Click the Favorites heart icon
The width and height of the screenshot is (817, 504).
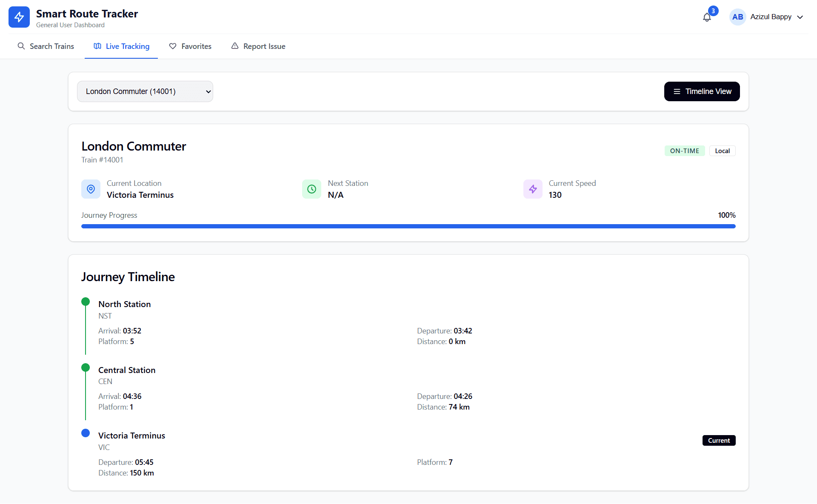(173, 46)
